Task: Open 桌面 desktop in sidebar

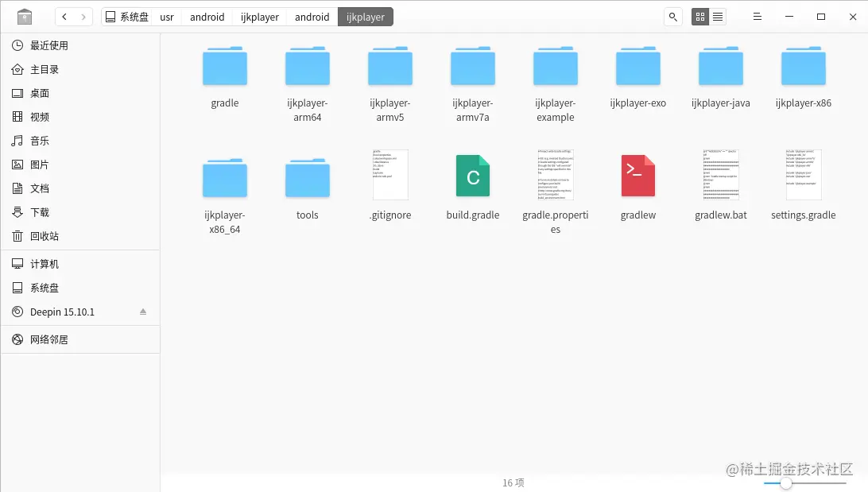Action: click(x=80, y=93)
